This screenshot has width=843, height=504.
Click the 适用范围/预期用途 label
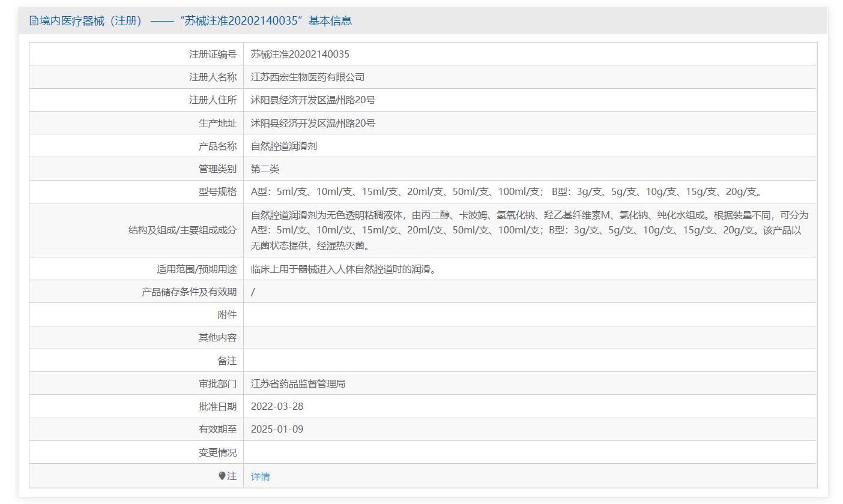point(196,269)
